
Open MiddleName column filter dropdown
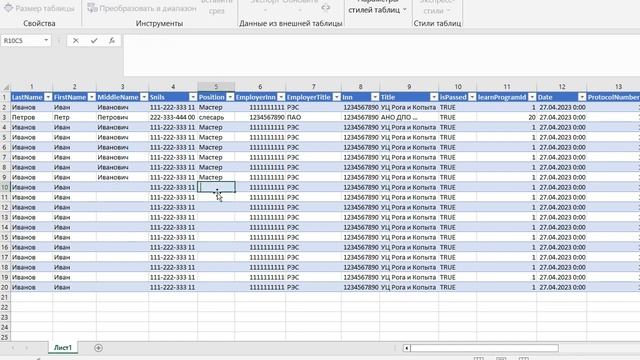pyautogui.click(x=144, y=97)
